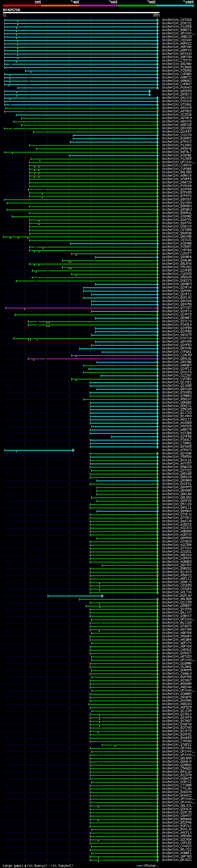197x868 pixels.
Task: Click the UniRef100_P19866 label
Action: [x=176, y=67]
